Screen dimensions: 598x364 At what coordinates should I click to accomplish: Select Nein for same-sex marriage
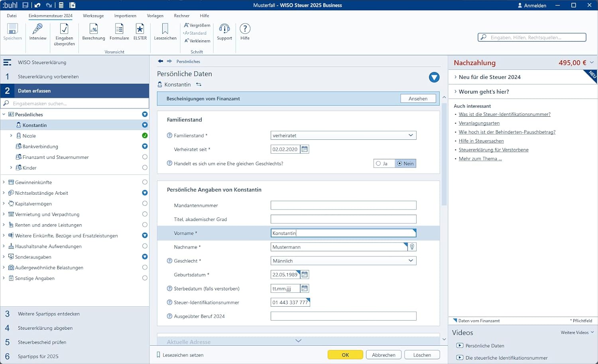[x=405, y=163]
